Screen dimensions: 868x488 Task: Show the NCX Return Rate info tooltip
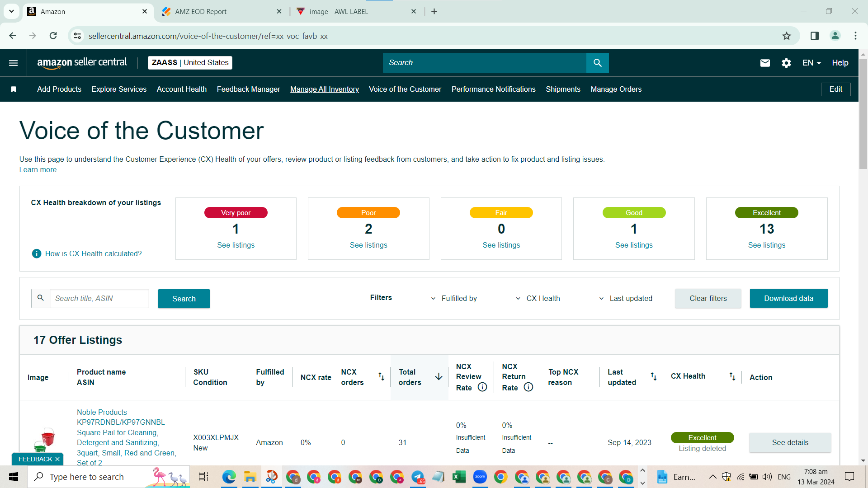point(528,387)
